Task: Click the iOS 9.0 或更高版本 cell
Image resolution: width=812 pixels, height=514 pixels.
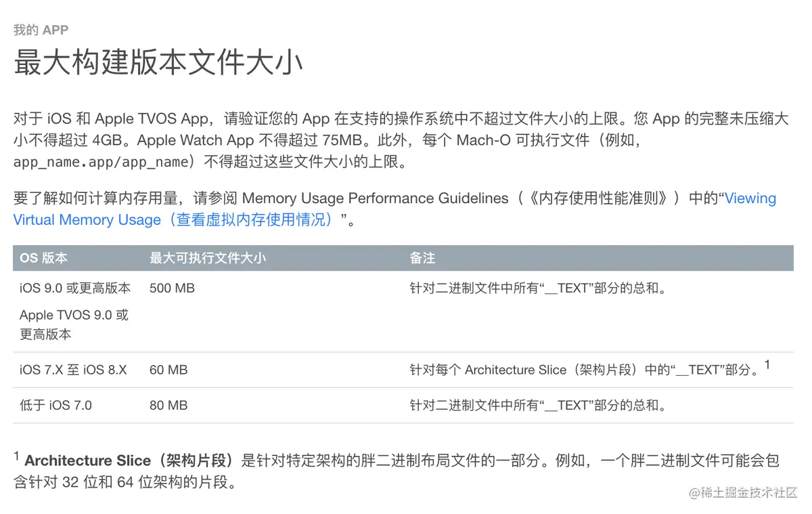Action: (75, 288)
